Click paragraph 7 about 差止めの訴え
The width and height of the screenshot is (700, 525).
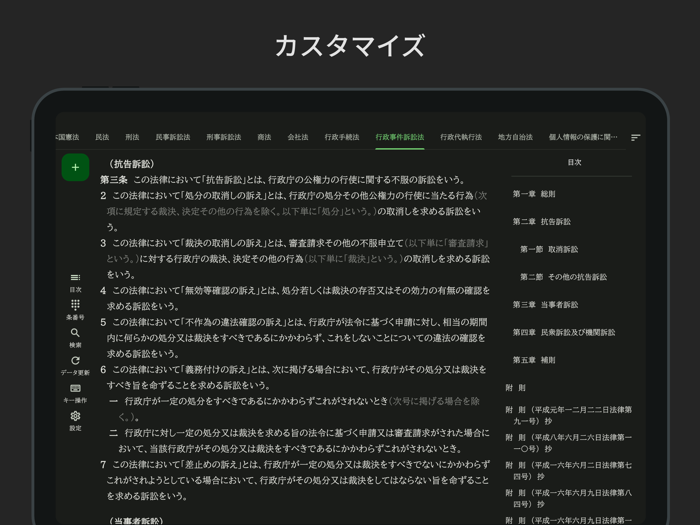click(x=295, y=480)
